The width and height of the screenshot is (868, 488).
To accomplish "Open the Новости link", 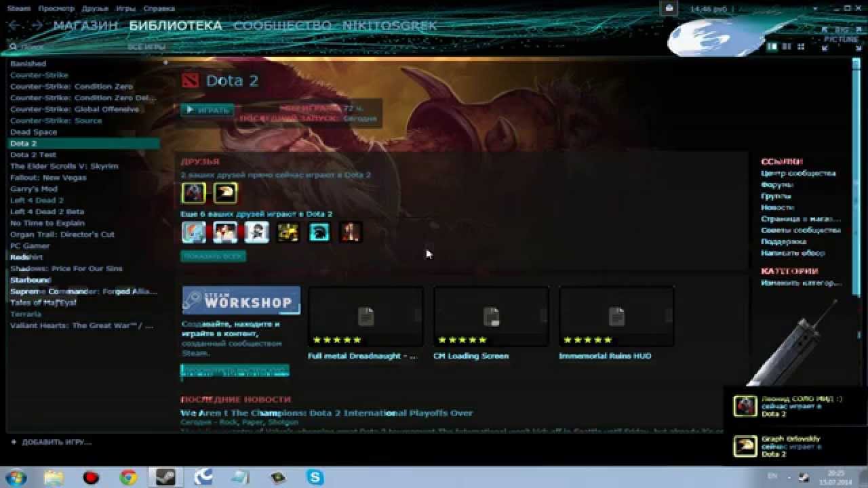I will 777,207.
